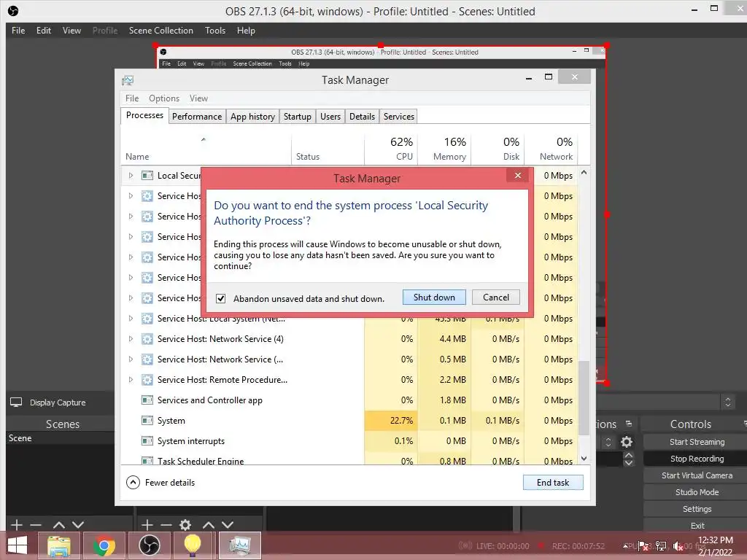Screen dimensions: 747x560
Task: Click the OBS logo in the title bar
Action: coord(13,10)
